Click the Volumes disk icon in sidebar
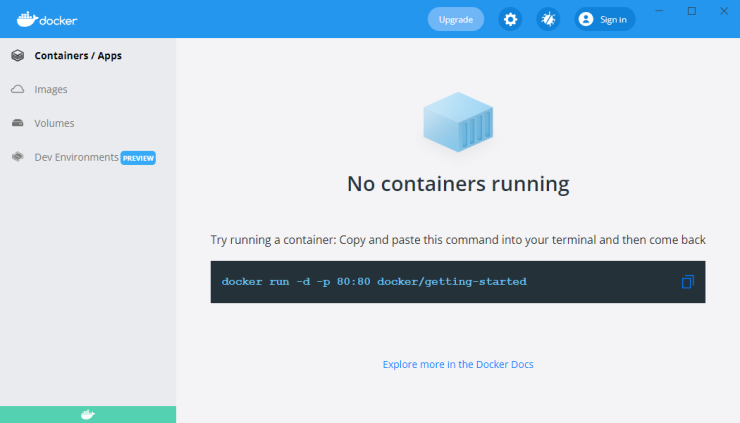 (18, 123)
